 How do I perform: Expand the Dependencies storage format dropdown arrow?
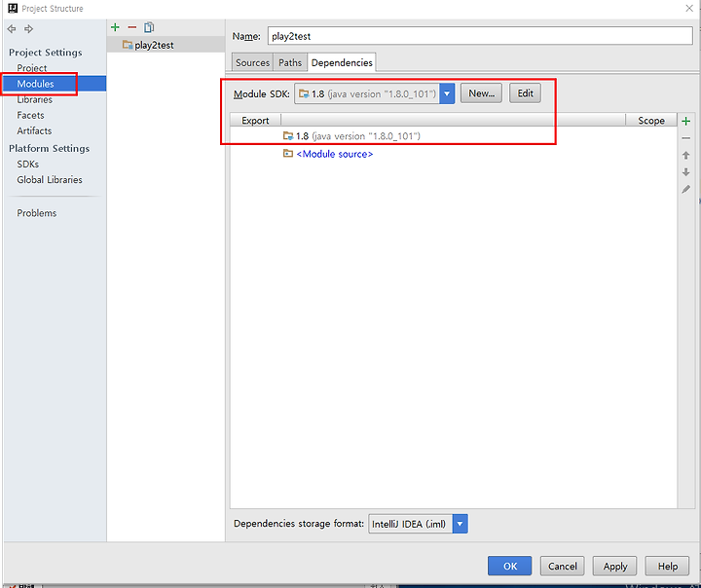460,524
